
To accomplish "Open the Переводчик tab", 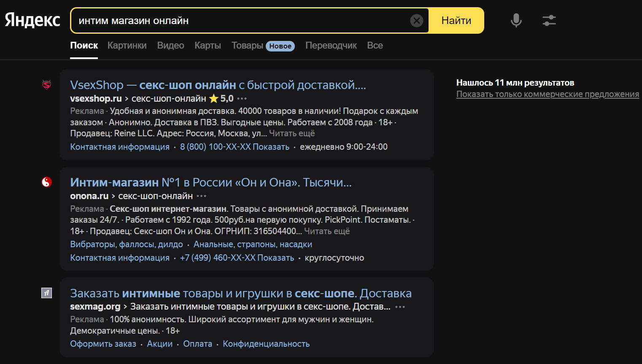I will pyautogui.click(x=331, y=46).
